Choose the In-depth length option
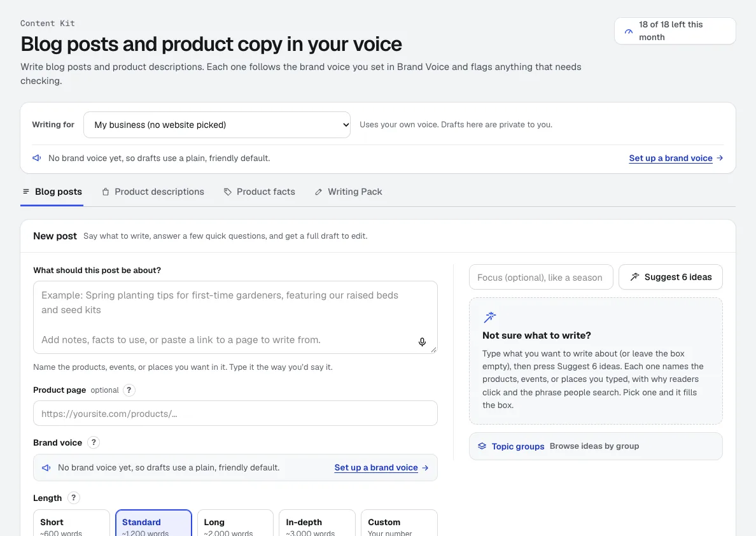This screenshot has width=756, height=536. coord(318,523)
